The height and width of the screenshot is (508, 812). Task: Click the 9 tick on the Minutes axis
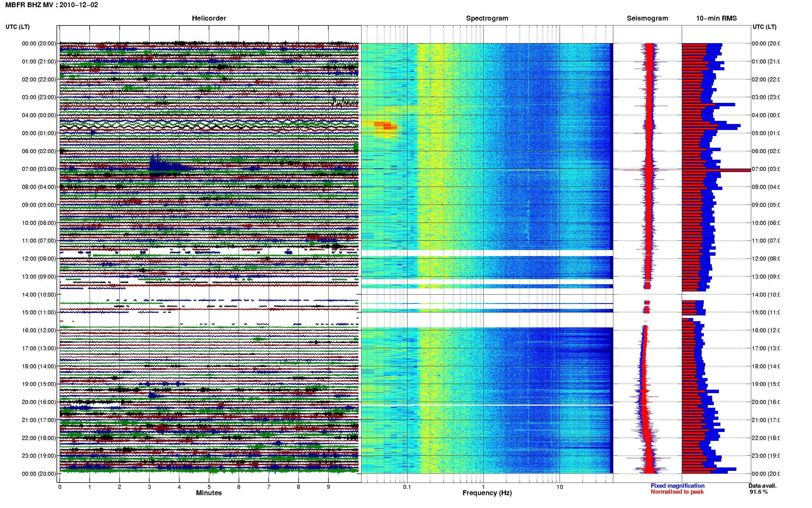tap(328, 487)
